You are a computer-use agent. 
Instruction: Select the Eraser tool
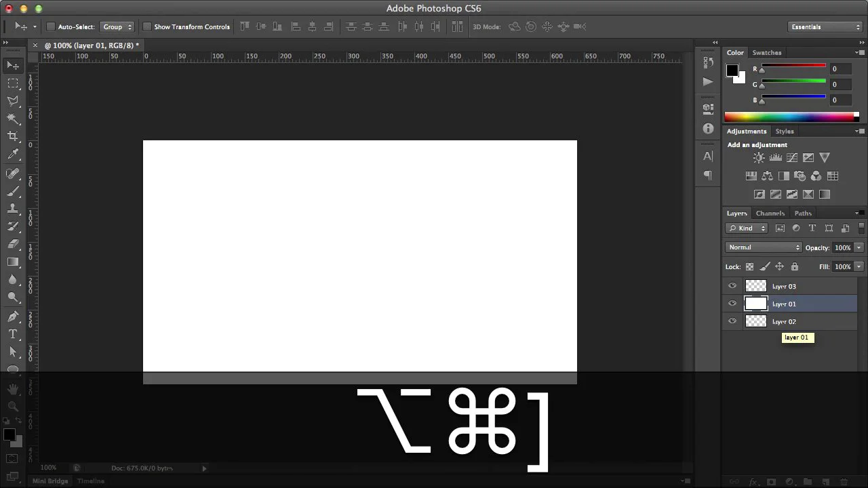(x=13, y=244)
